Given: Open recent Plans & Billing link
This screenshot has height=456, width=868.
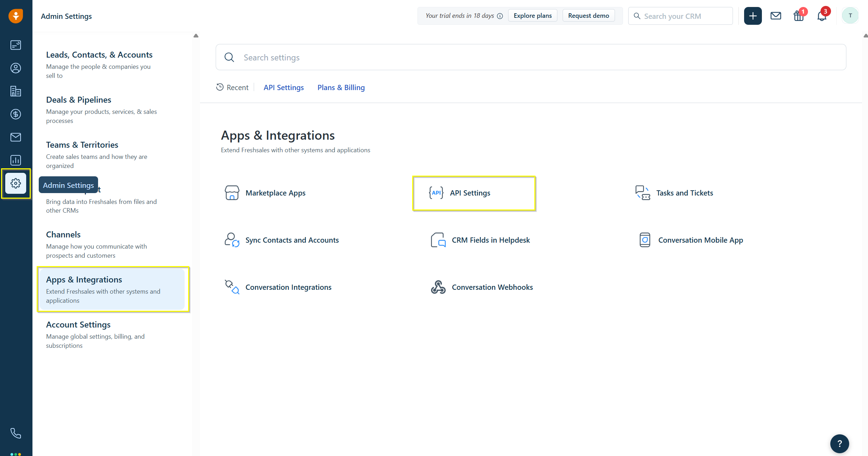Looking at the screenshot, I should 341,88.
